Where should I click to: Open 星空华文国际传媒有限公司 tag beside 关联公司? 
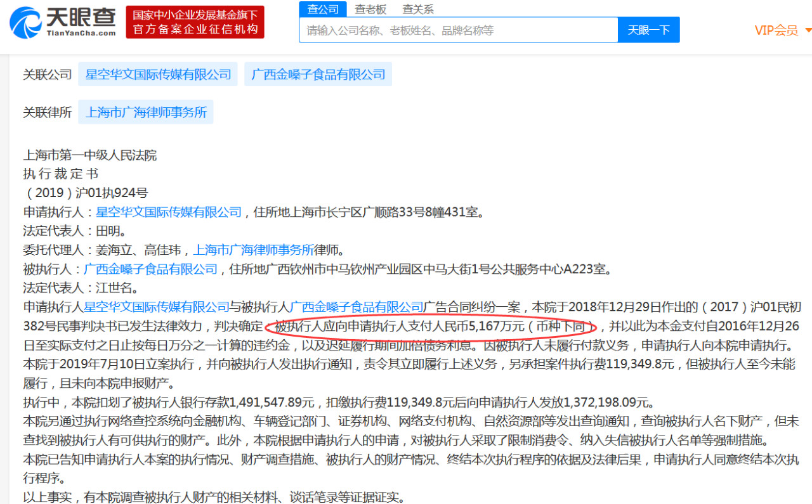click(x=158, y=74)
